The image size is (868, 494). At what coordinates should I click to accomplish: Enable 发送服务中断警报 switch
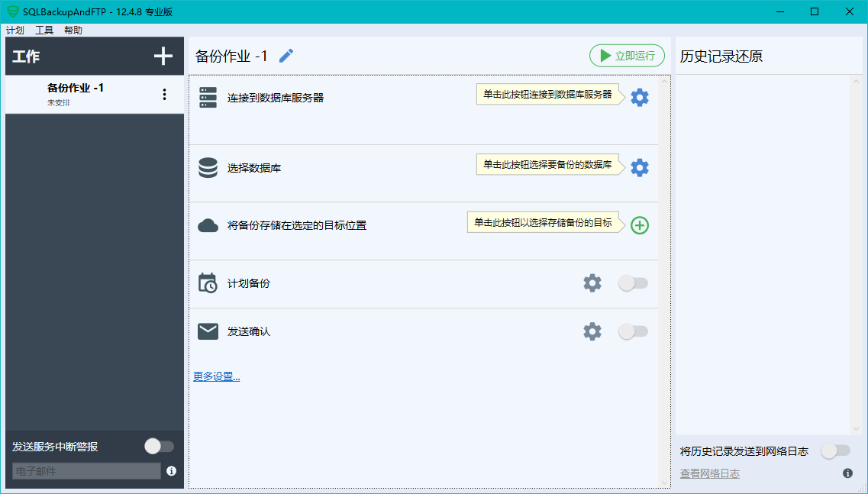pyautogui.click(x=160, y=447)
